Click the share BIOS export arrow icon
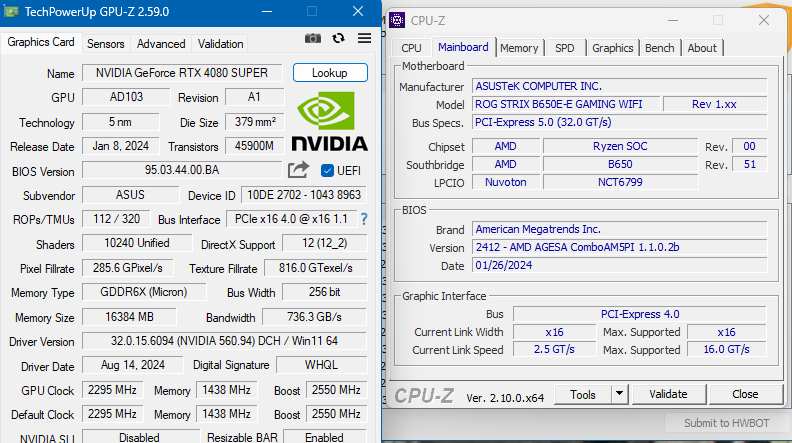Image resolution: width=792 pixels, height=443 pixels. tap(298, 170)
